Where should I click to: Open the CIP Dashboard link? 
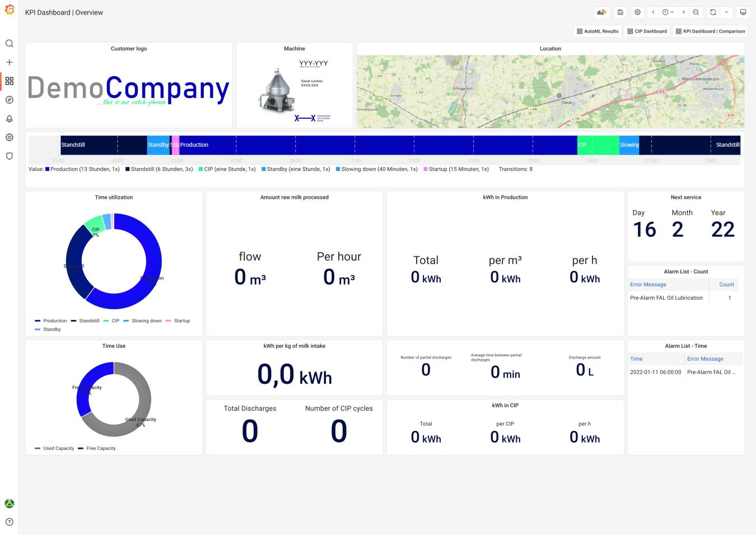(x=647, y=31)
